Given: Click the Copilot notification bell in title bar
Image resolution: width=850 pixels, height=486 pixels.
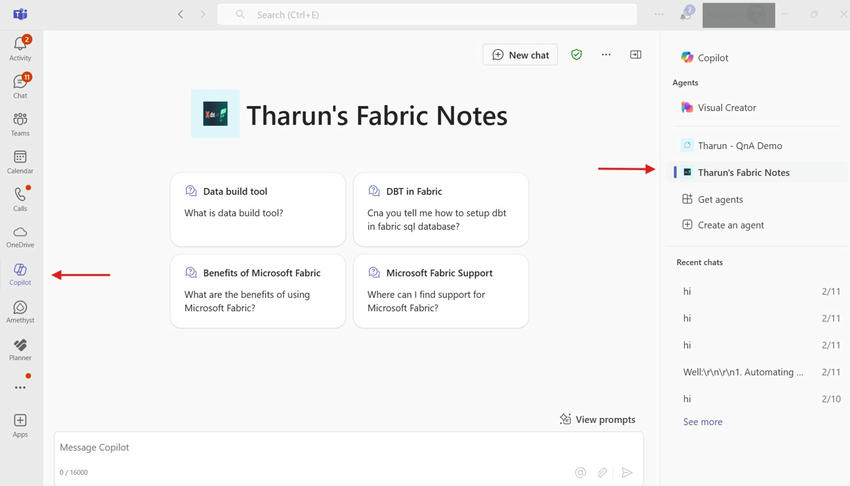Looking at the screenshot, I should (x=687, y=14).
